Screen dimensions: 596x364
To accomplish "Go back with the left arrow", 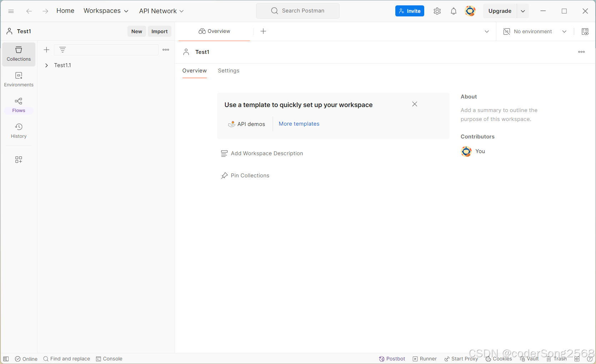I will click(29, 11).
